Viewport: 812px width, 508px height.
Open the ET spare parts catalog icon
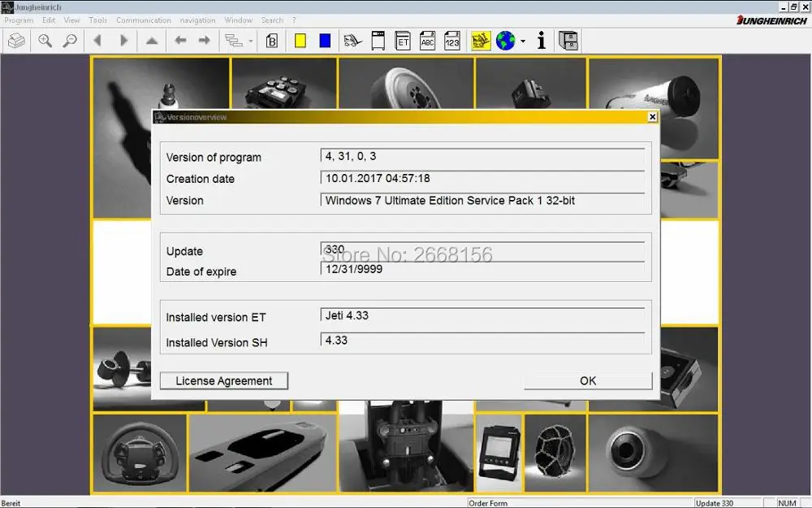pyautogui.click(x=403, y=41)
